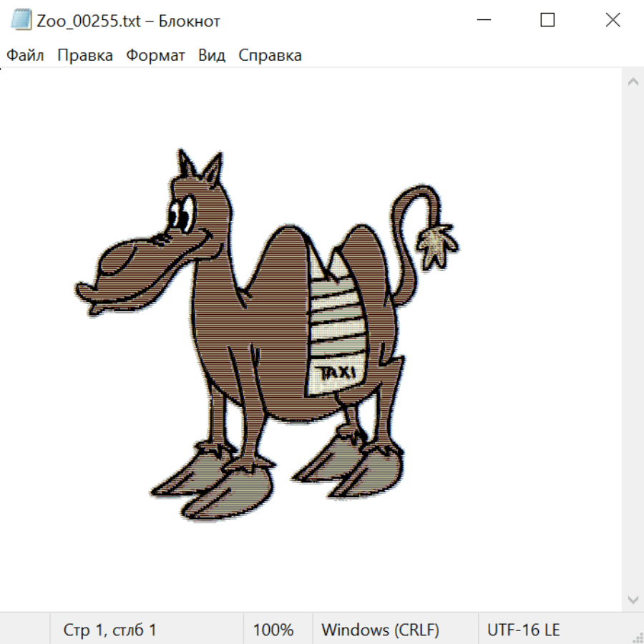The height and width of the screenshot is (644, 644).
Task: Click the 100% zoom indicator in the status bar
Action: click(273, 630)
